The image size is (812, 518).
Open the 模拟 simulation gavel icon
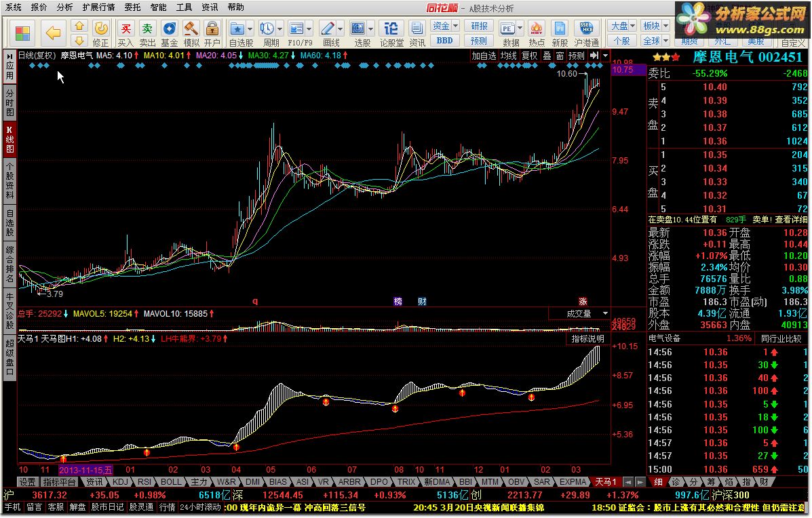pos(191,34)
